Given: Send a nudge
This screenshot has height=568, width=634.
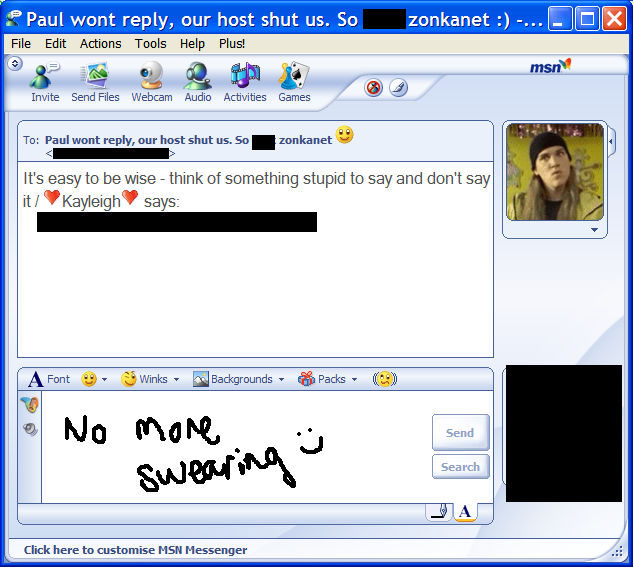Looking at the screenshot, I should [x=385, y=379].
